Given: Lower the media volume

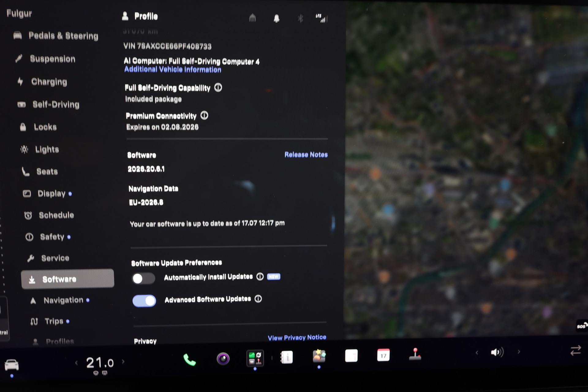Looking at the screenshot, I should (x=477, y=353).
